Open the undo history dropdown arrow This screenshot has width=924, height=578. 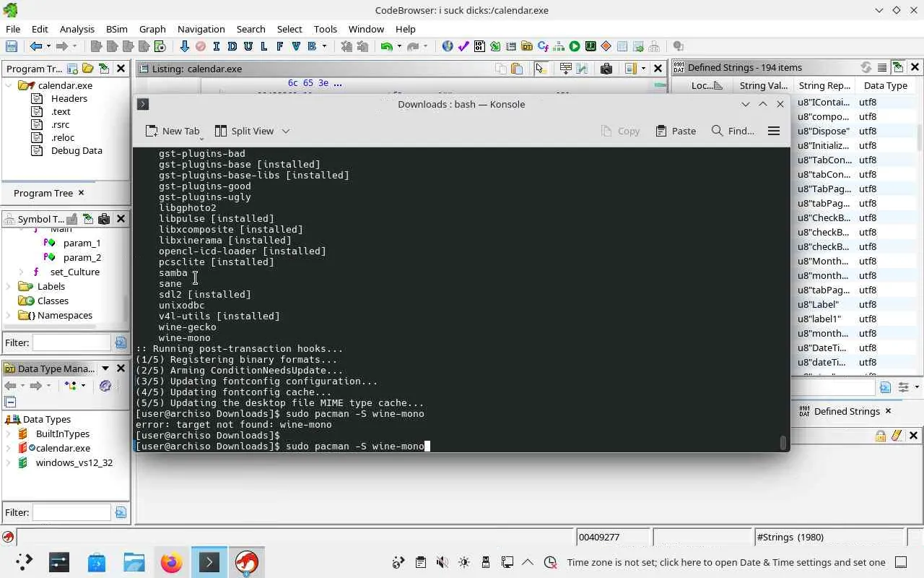399,46
